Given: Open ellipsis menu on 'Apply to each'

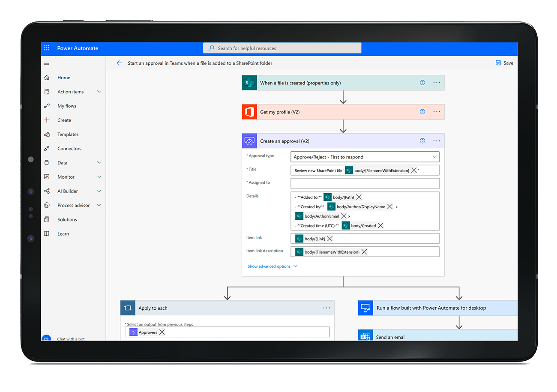Looking at the screenshot, I should (326, 308).
